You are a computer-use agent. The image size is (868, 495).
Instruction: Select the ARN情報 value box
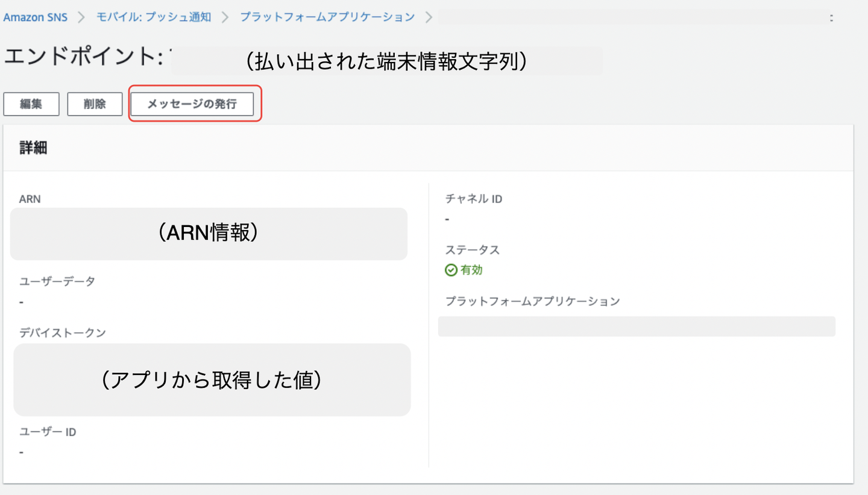(x=209, y=234)
